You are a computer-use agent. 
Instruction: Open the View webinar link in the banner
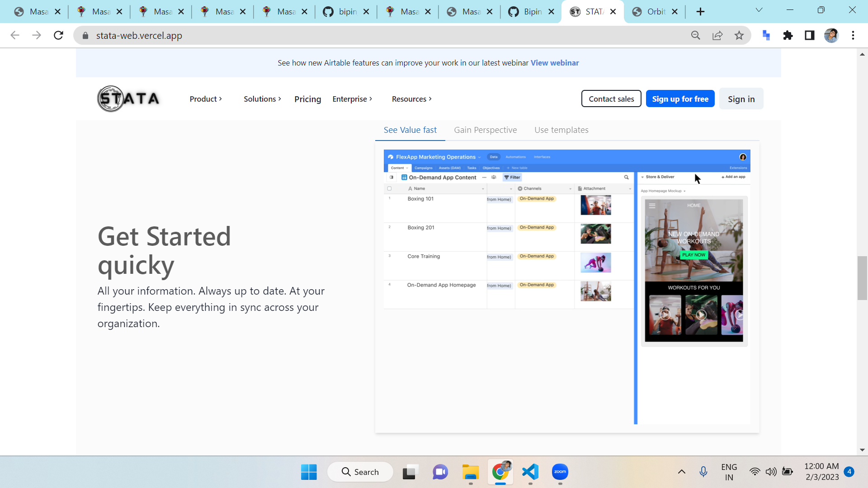coord(555,63)
